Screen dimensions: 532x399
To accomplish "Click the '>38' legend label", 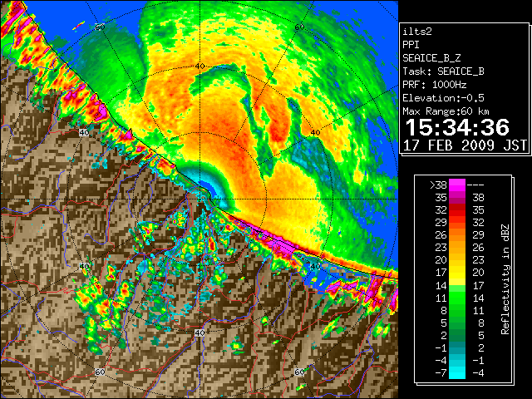I will pos(438,185).
